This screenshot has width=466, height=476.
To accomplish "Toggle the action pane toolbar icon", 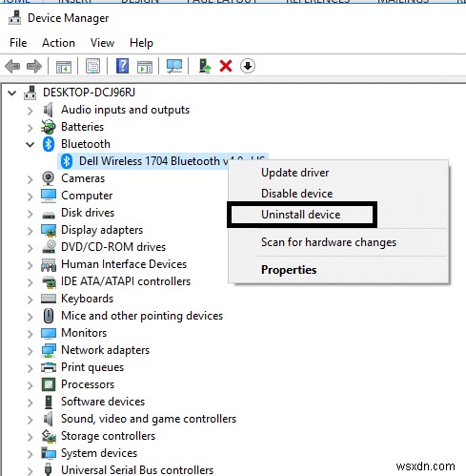I will tap(145, 67).
